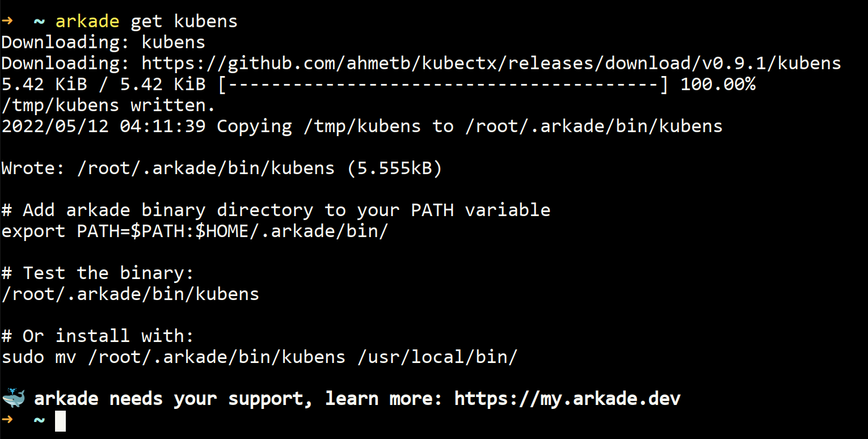Click the whale emoji icon
This screenshot has height=439, width=868.
click(x=13, y=398)
